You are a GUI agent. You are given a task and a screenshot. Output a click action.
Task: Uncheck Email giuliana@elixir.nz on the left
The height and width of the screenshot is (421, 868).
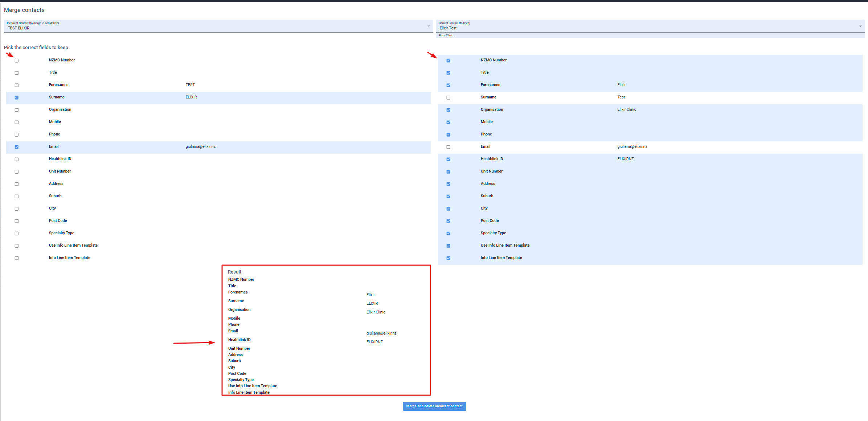tap(16, 147)
